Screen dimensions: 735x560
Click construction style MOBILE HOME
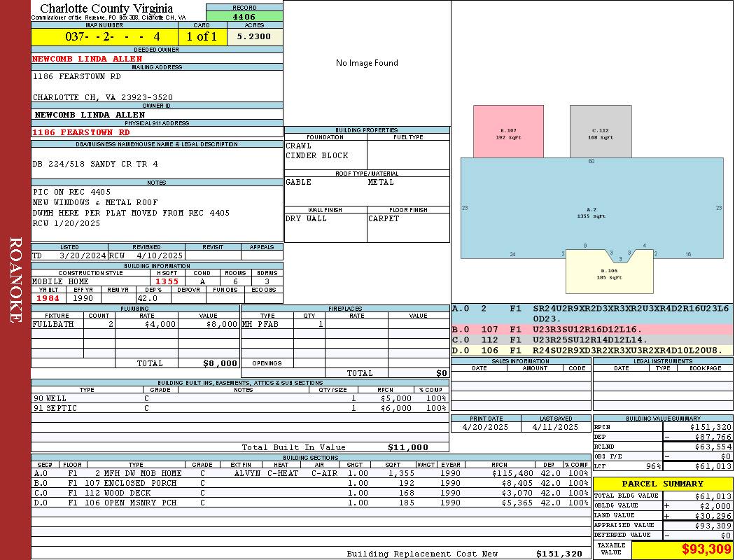click(60, 281)
